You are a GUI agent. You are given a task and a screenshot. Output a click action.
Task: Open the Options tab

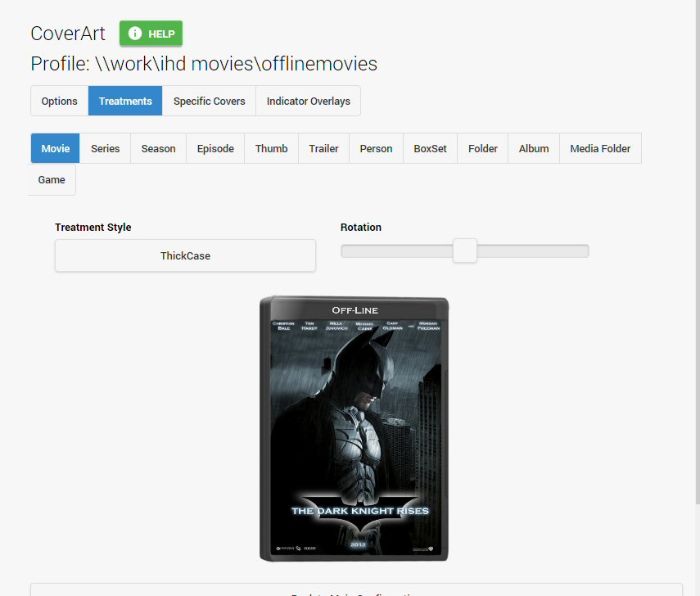(x=60, y=102)
